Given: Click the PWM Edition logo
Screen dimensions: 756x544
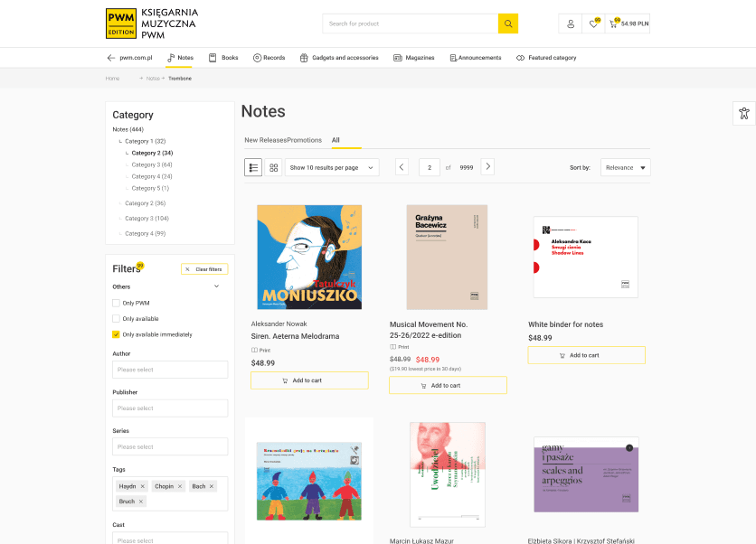Looking at the screenshot, I should tap(152, 23).
